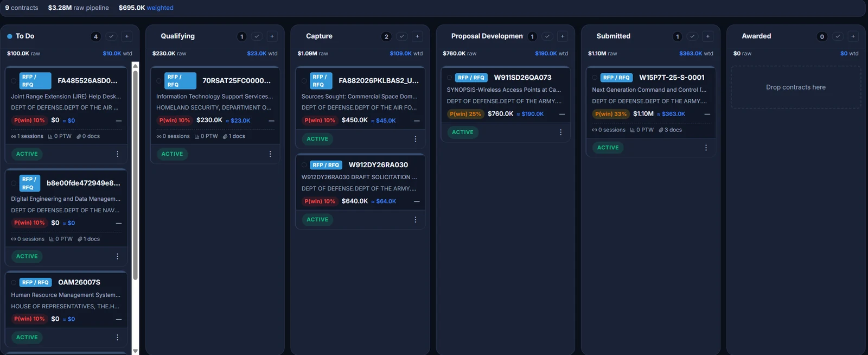Expand the dash control on W15P7T-25-S-0001 card

coord(707,114)
